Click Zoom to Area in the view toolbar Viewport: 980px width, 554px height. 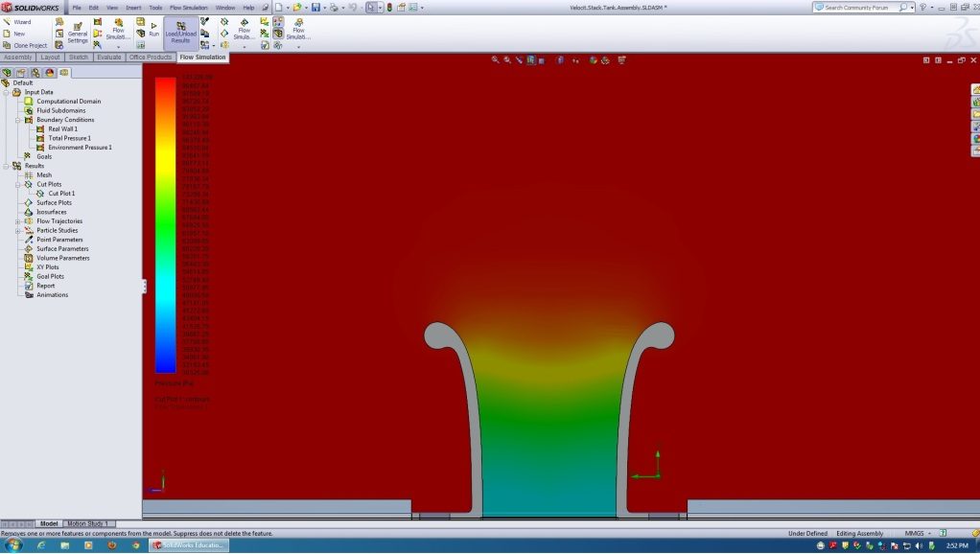[507, 60]
